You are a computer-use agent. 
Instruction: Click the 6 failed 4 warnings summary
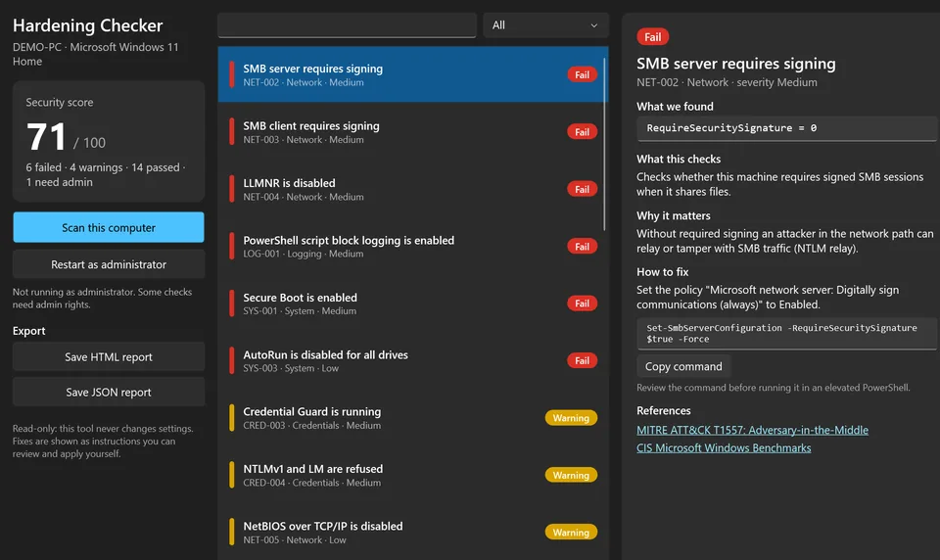[x=106, y=174]
